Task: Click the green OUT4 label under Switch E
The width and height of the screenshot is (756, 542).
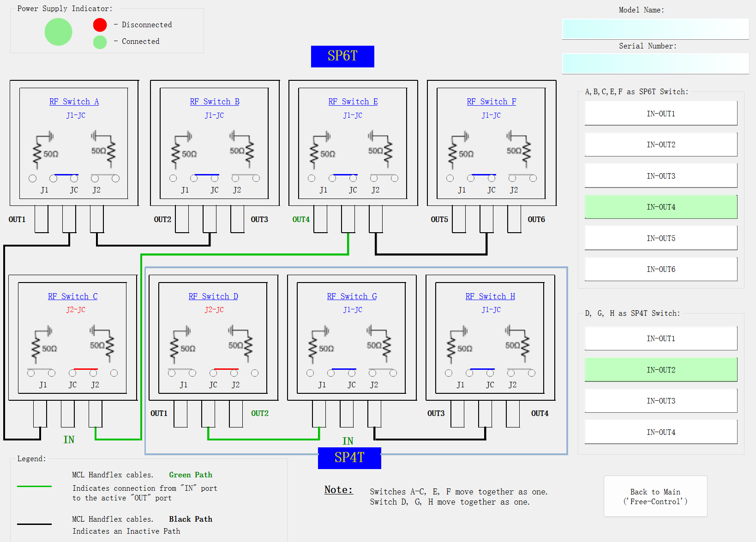Action: pos(301,220)
